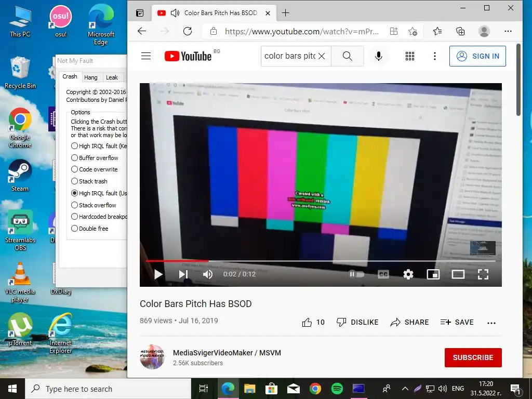Image resolution: width=532 pixels, height=399 pixels.
Task: Click the YouTube search magnifier button
Action: [347, 56]
